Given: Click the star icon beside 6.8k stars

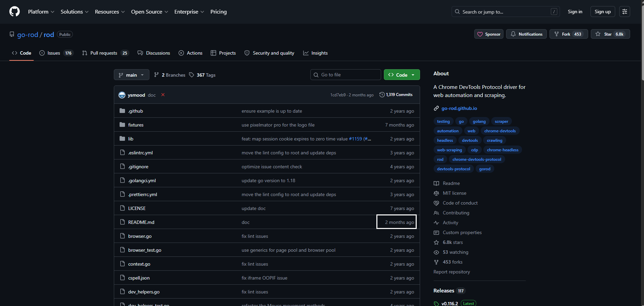Looking at the screenshot, I should pos(436,242).
